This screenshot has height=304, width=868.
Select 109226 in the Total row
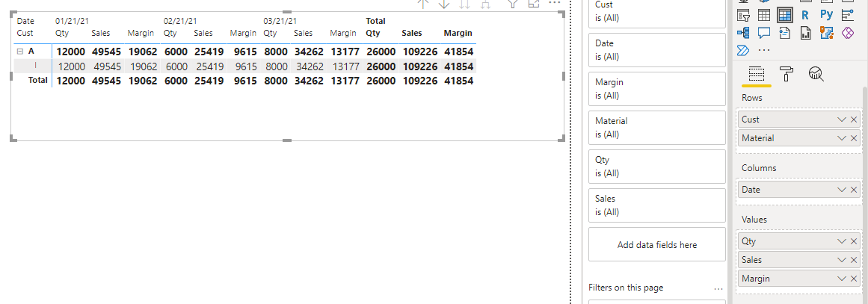(x=419, y=81)
